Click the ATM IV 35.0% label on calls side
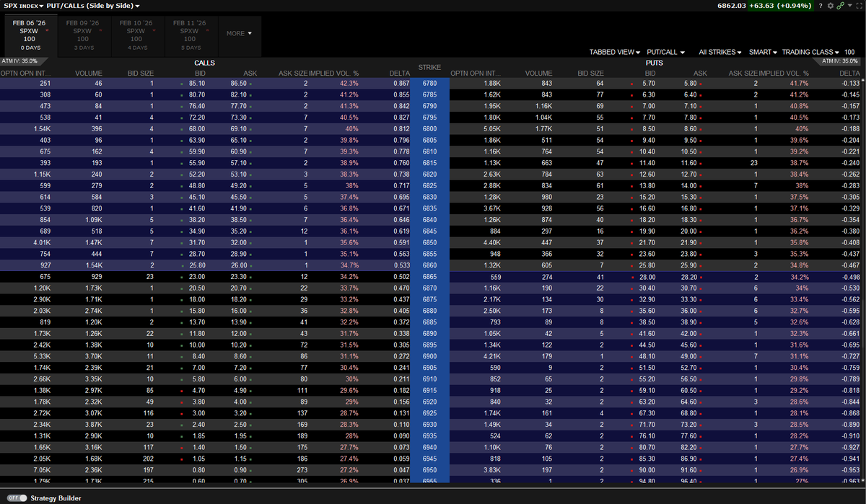 pos(19,61)
